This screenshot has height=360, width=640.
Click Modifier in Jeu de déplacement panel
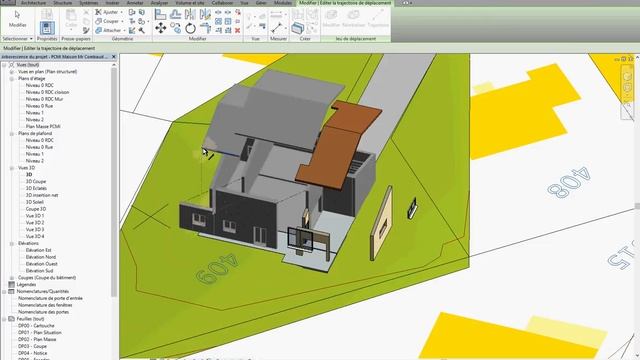pyautogui.click(x=331, y=18)
